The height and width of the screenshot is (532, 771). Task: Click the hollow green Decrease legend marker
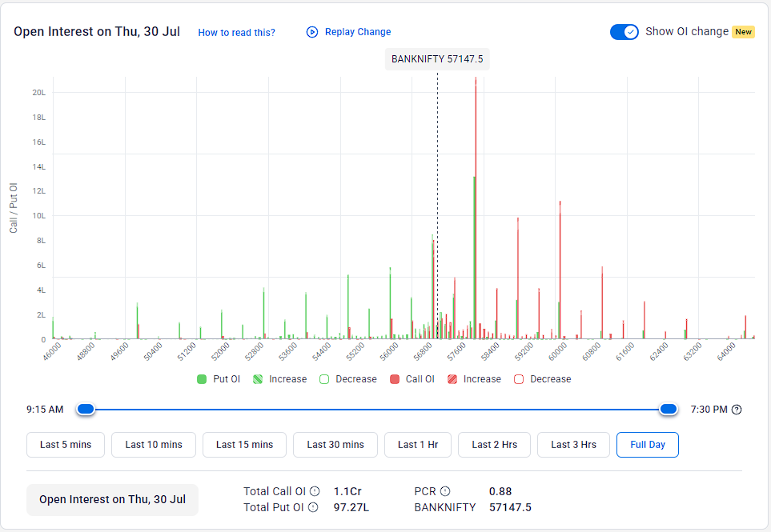tap(324, 379)
